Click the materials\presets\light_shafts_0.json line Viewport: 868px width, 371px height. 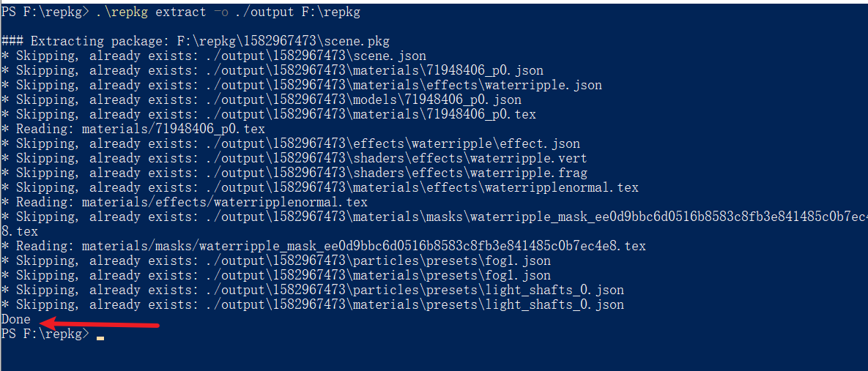pos(312,304)
